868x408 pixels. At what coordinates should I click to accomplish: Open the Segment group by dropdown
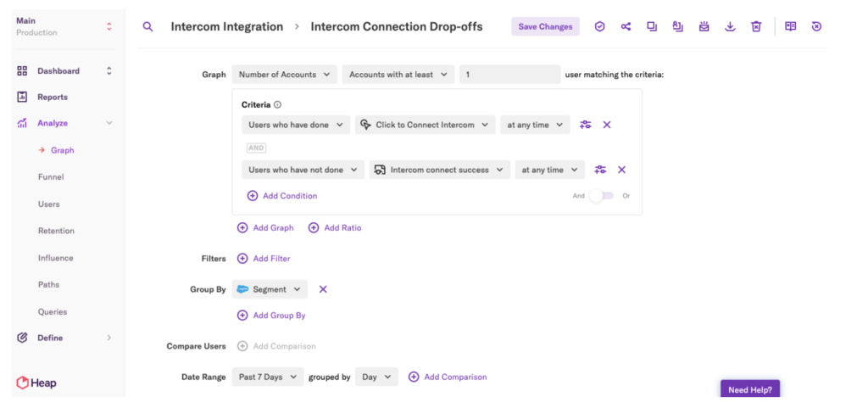(x=270, y=289)
